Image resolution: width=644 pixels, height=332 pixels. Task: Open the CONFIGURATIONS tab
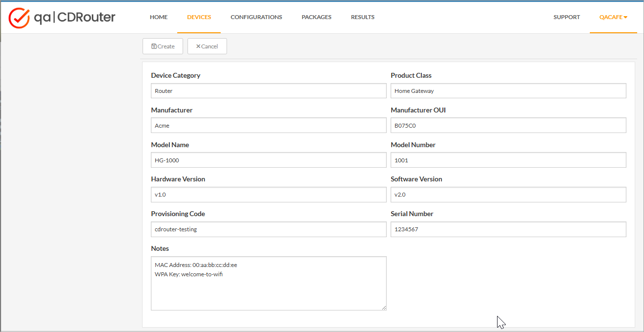pos(256,17)
